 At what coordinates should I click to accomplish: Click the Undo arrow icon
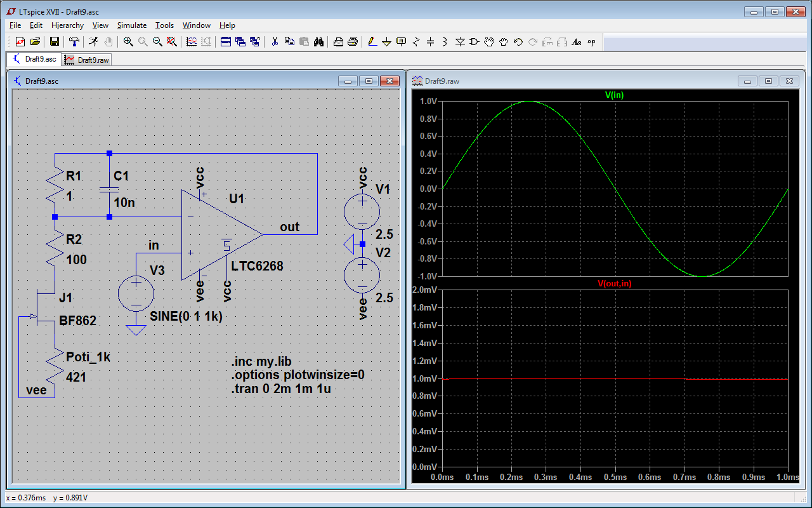(x=518, y=42)
